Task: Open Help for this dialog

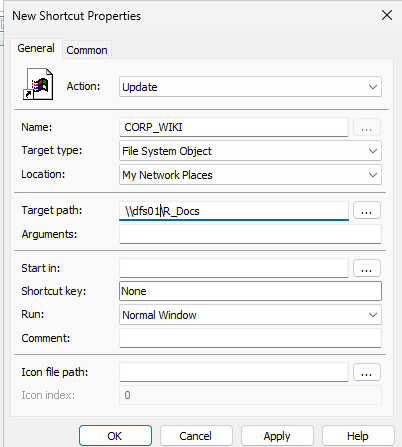Action: coord(358,436)
